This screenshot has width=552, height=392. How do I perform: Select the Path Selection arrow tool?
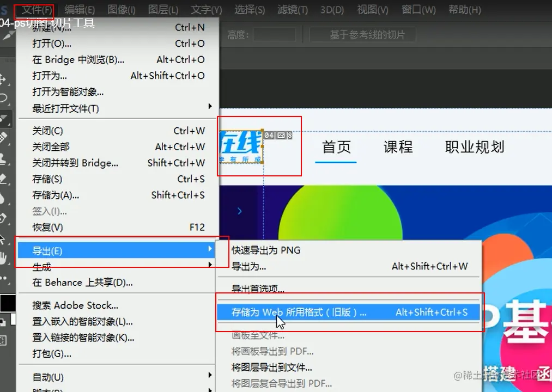(x=3, y=238)
